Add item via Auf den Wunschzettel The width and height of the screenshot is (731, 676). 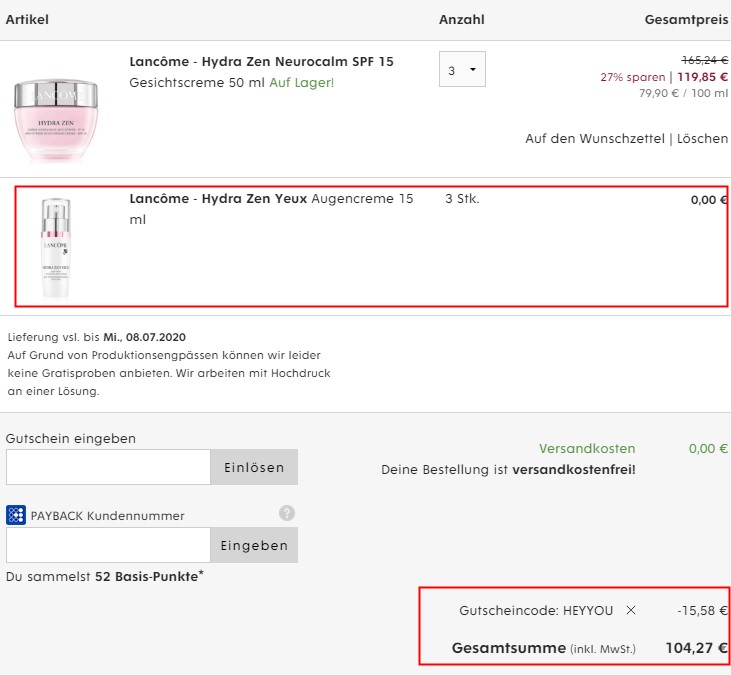coord(595,138)
